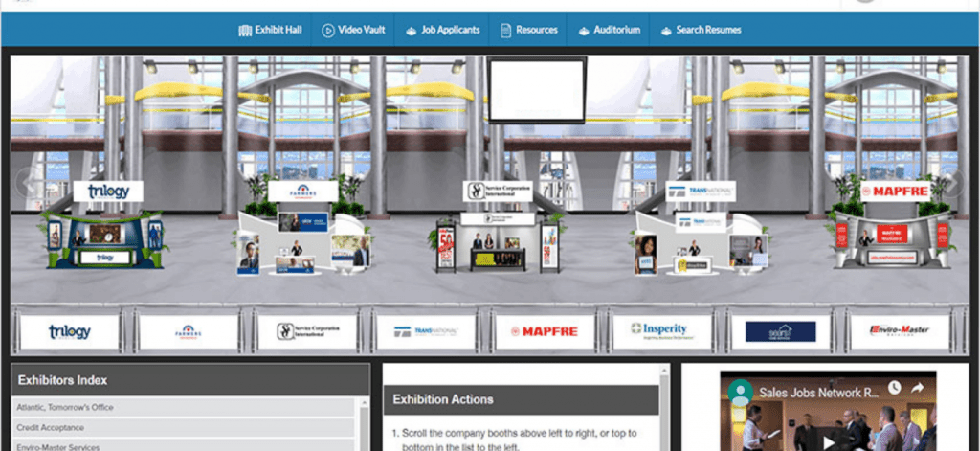980x451 pixels.
Task: Click the Auditorium building icon
Action: pos(584,30)
